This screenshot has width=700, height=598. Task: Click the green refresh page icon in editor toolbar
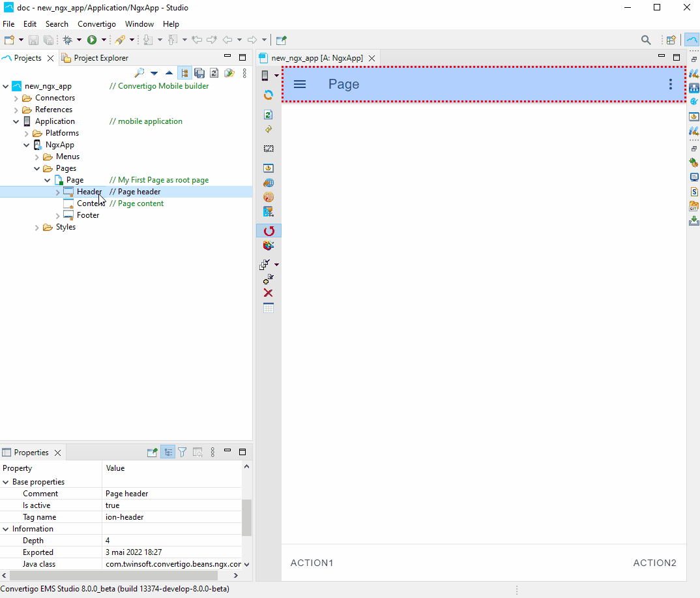pyautogui.click(x=269, y=115)
